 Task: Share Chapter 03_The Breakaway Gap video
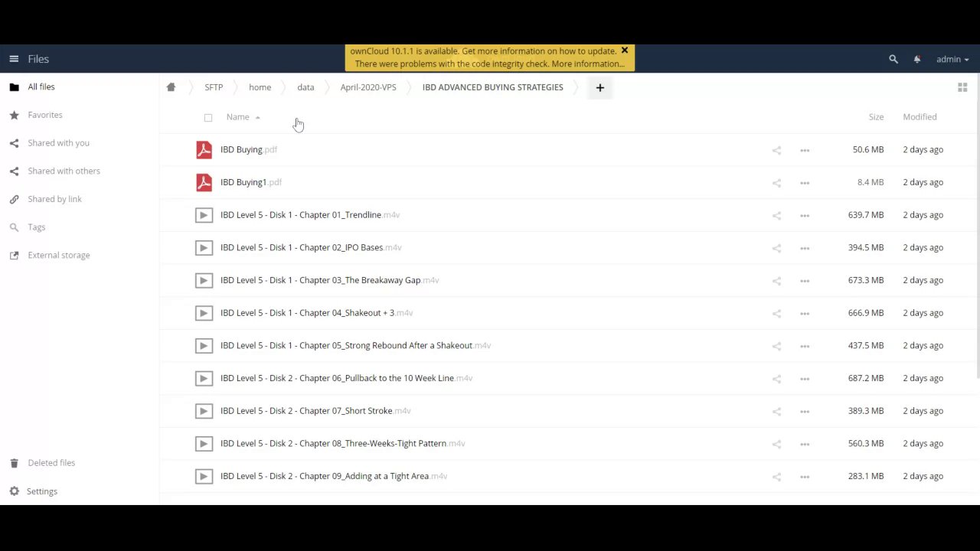[776, 280]
